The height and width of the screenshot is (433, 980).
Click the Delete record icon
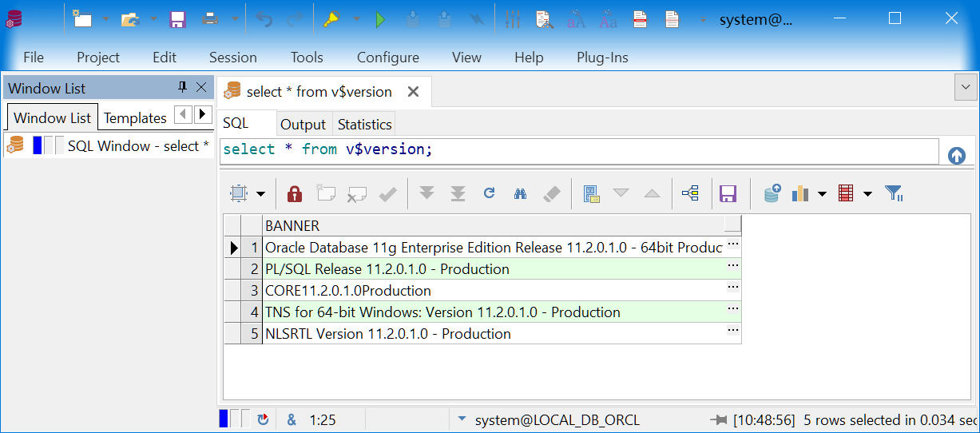356,193
